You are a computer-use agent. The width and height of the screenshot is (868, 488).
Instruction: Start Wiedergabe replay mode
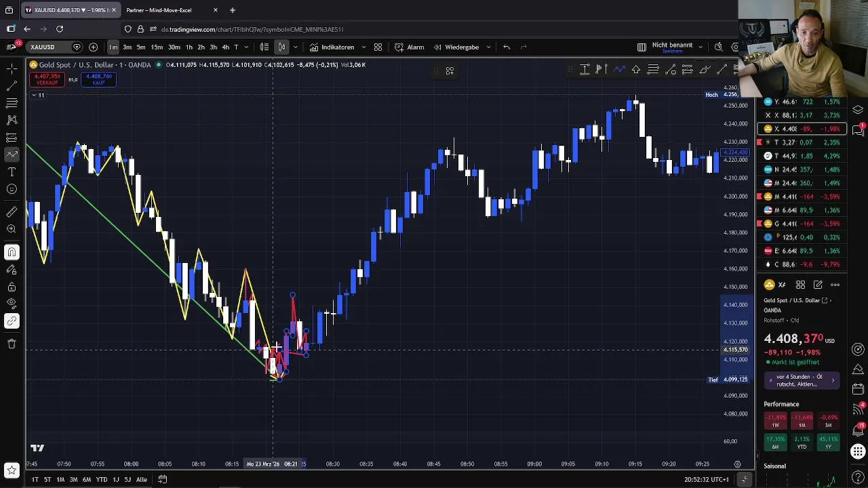tap(456, 47)
